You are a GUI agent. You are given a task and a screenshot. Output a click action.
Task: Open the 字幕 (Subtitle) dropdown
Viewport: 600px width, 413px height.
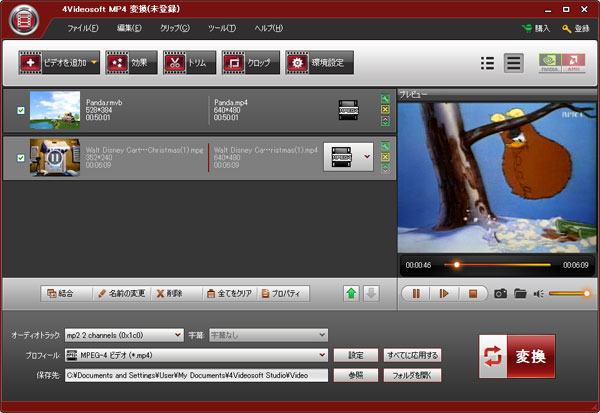click(x=268, y=335)
